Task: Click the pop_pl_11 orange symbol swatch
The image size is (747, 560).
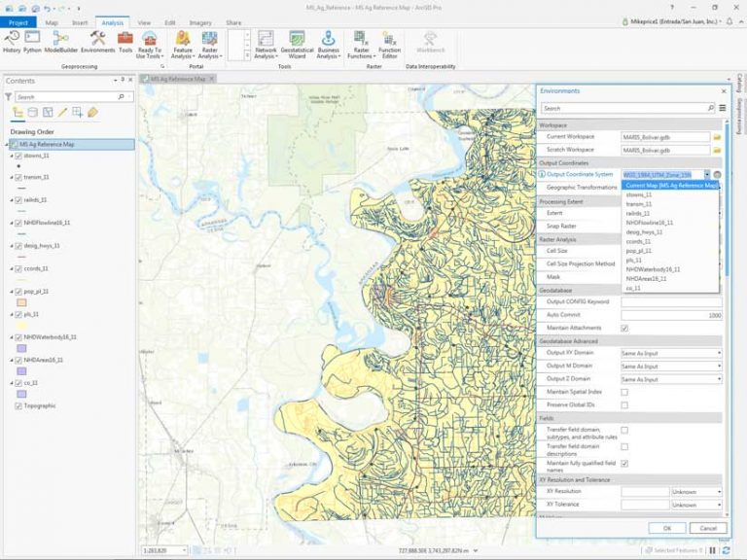Action: click(x=21, y=302)
